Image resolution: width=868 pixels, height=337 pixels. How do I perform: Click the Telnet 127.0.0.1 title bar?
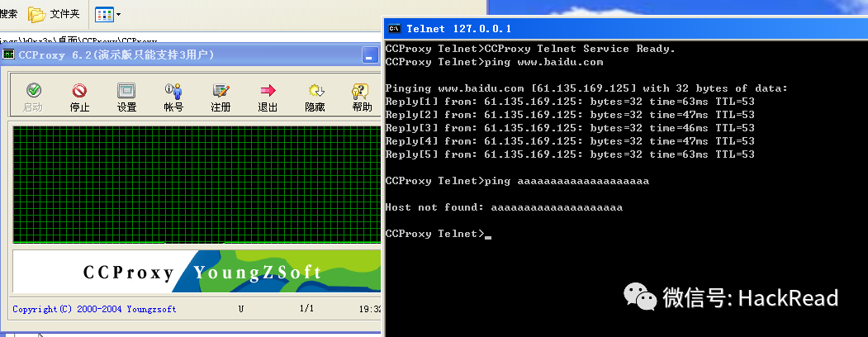(626, 28)
